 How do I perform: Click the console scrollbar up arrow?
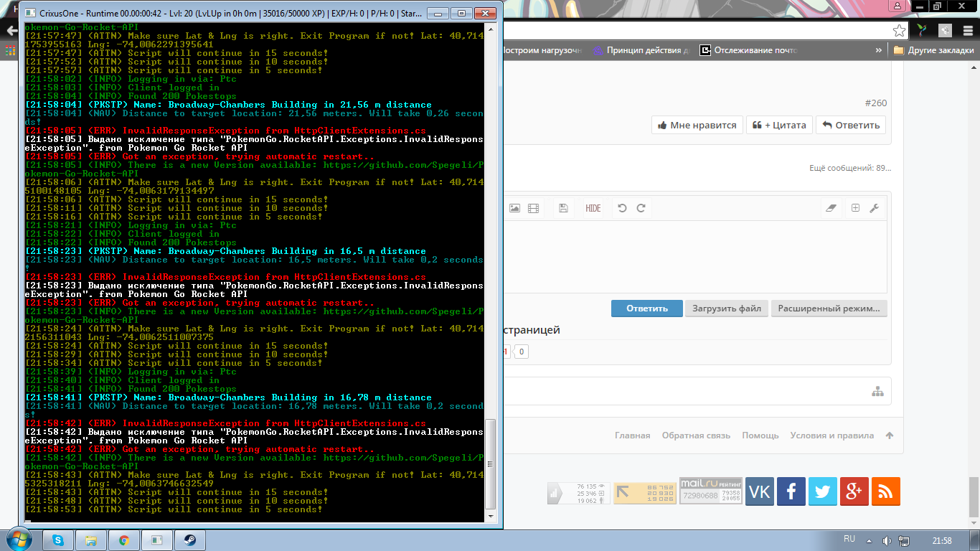[491, 29]
